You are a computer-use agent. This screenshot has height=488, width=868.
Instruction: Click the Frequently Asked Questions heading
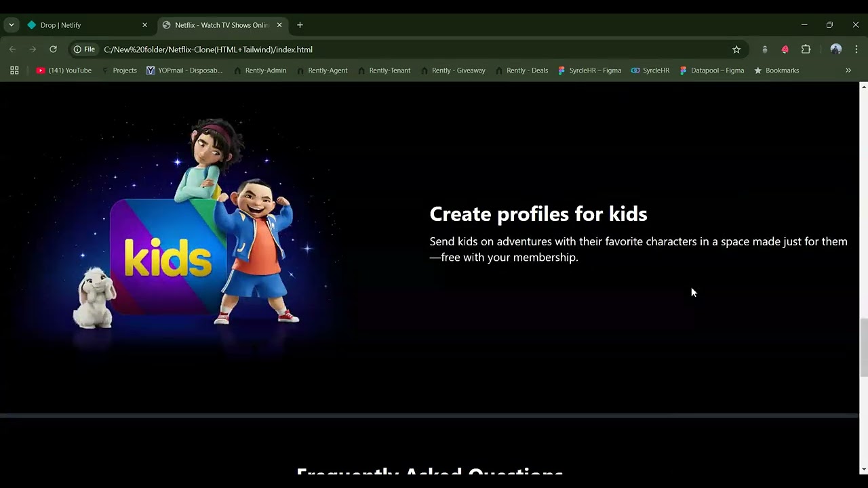point(430,472)
